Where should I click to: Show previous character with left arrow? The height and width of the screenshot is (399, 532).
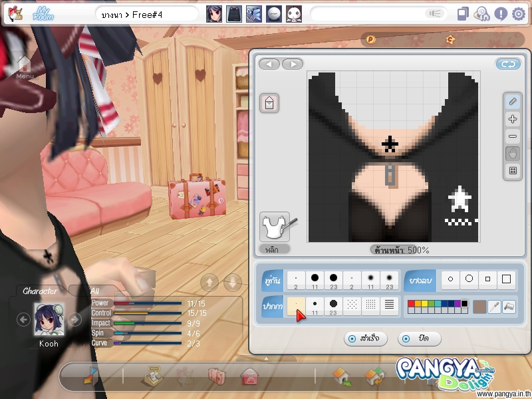pos(23,320)
